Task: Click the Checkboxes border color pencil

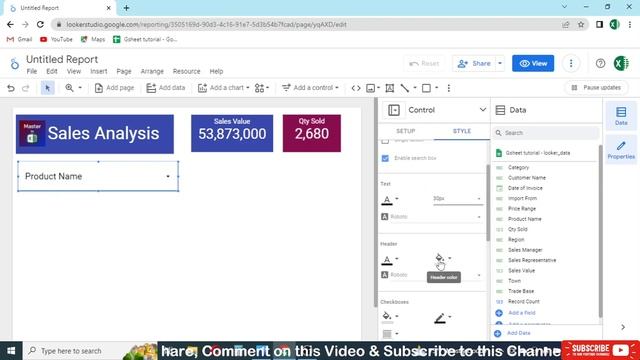Action: [x=440, y=318]
